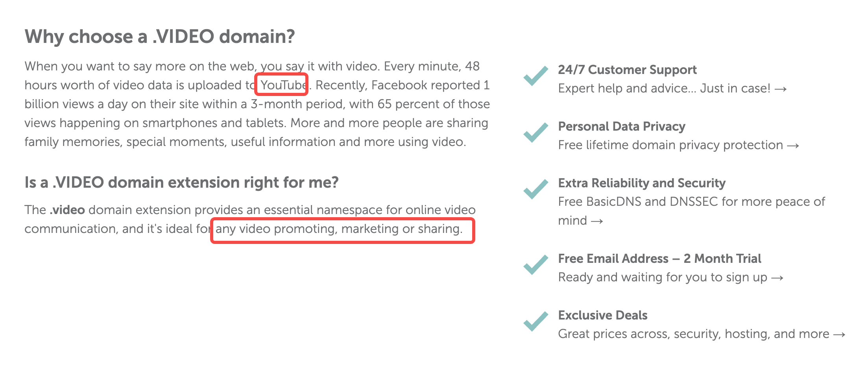Click the checkmark beside Extra Reliability and Security
Viewport: 868px width, 373px height.
pos(536,189)
